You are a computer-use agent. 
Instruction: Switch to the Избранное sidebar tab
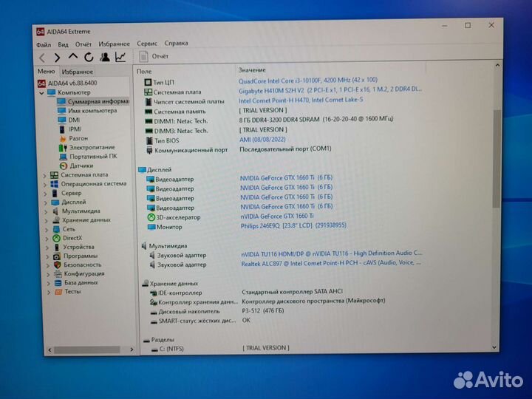click(78, 72)
